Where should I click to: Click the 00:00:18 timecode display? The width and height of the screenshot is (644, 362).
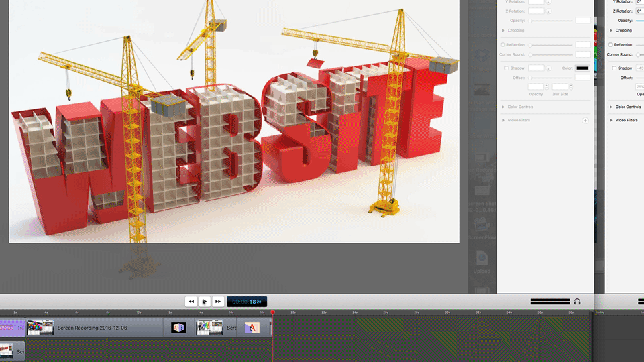pyautogui.click(x=247, y=302)
